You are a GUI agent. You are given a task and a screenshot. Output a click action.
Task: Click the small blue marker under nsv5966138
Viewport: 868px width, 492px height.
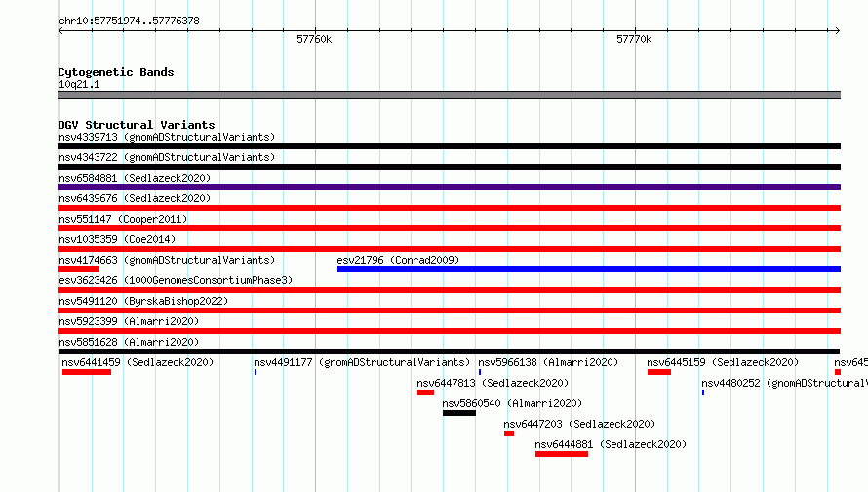(480, 372)
